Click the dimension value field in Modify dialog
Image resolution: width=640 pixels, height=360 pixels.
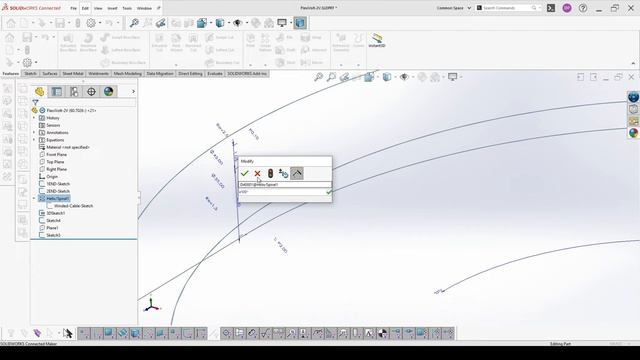[x=282, y=192]
